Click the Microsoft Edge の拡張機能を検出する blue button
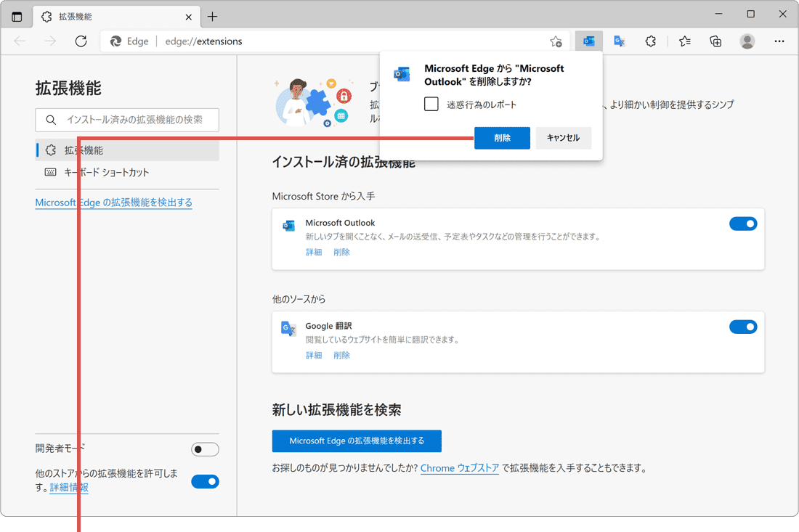Image resolution: width=799 pixels, height=532 pixels. pos(357,441)
